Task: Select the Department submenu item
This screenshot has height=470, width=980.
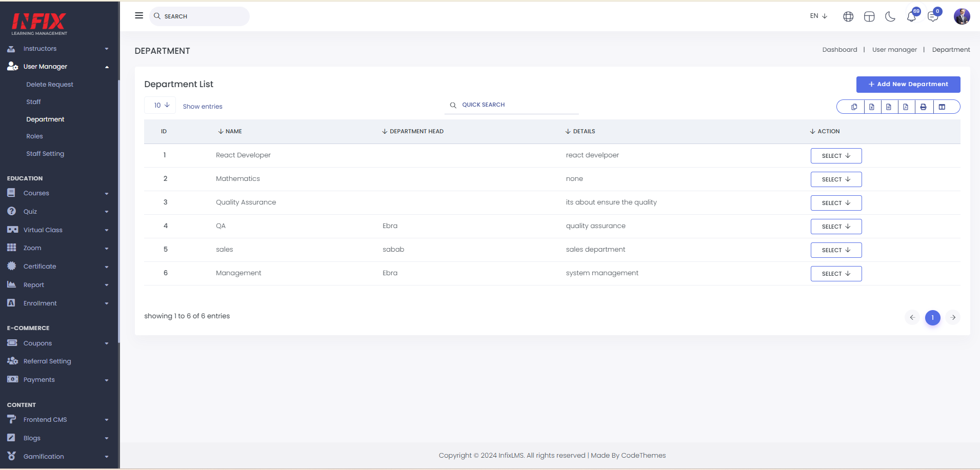Action: pyautogui.click(x=45, y=119)
